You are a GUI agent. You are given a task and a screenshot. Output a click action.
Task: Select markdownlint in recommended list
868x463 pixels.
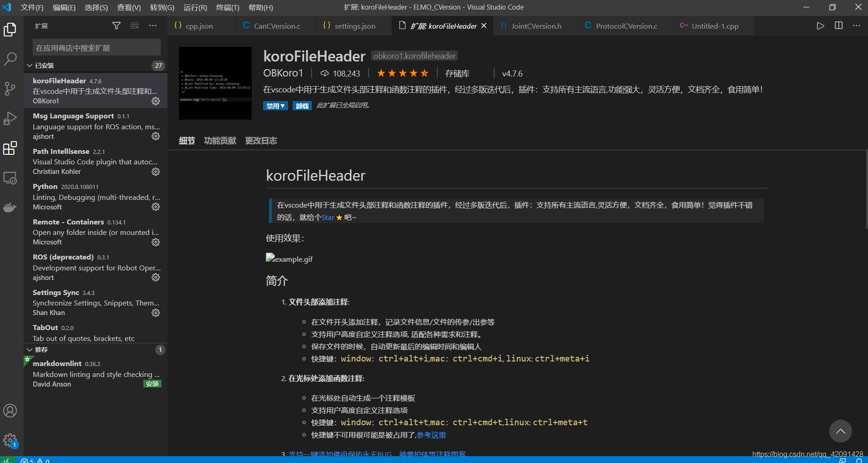click(x=96, y=373)
